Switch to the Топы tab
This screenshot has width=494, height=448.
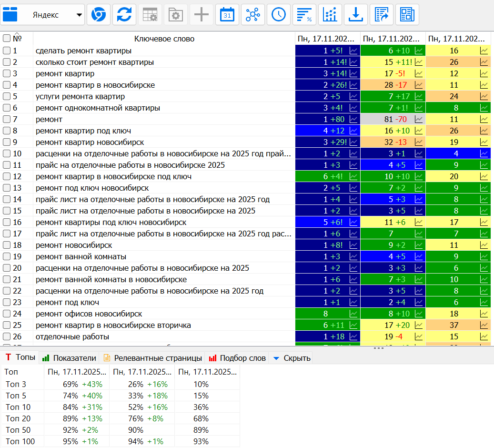pyautogui.click(x=20, y=357)
